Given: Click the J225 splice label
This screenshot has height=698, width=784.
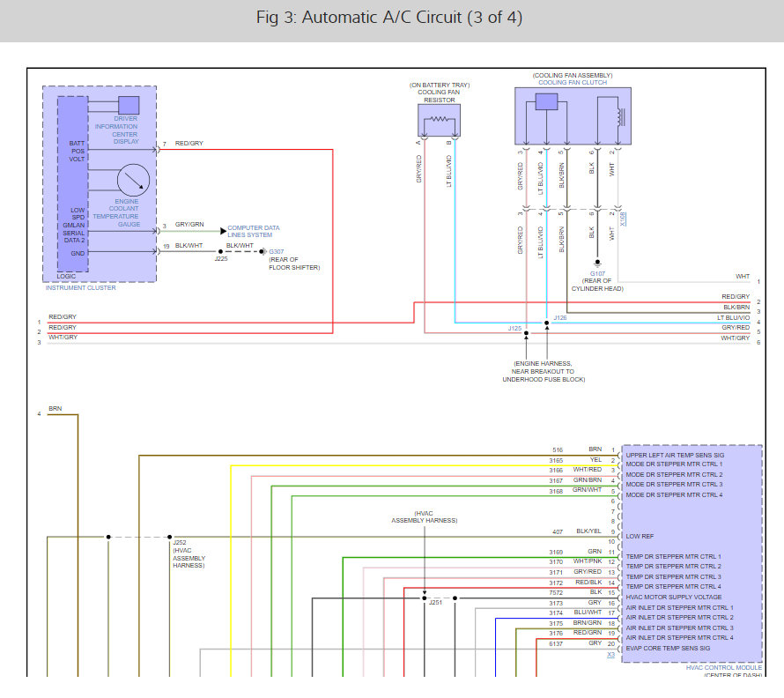Looking at the screenshot, I should tap(221, 259).
